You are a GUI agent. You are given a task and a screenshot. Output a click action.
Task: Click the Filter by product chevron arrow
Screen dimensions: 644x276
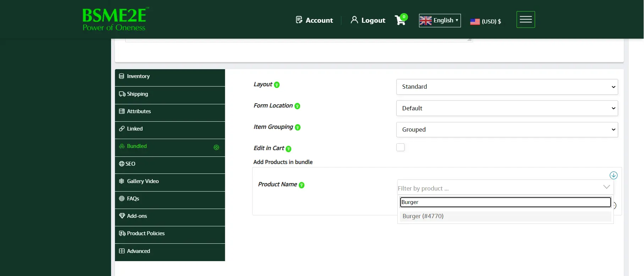(x=606, y=187)
